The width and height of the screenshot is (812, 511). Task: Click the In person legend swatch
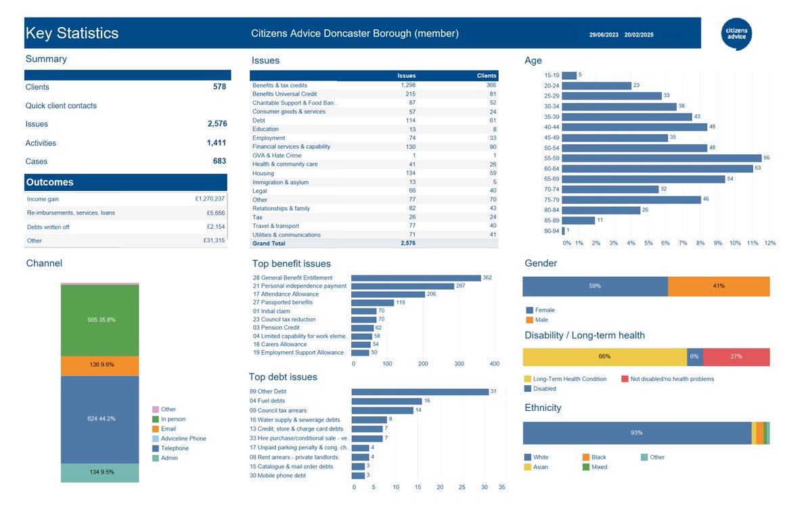tap(156, 419)
